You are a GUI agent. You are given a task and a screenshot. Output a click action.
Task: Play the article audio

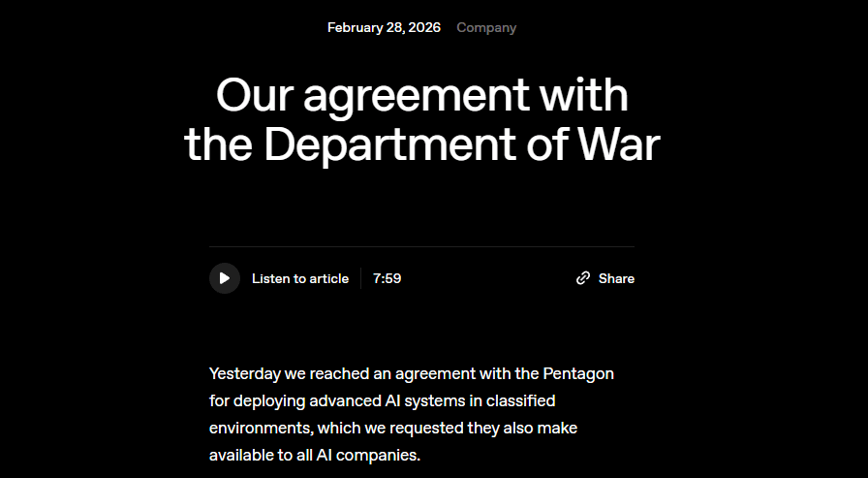tap(225, 278)
